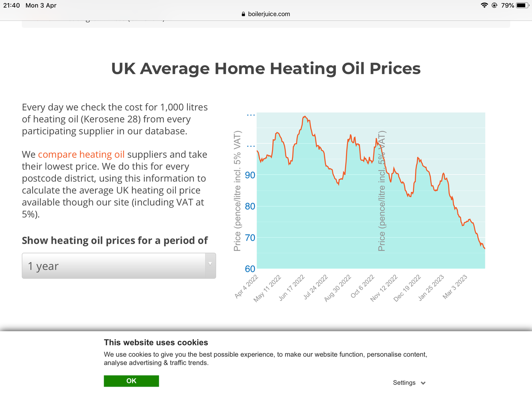
Task: Tap the clock showing 21:40
Action: pos(12,5)
